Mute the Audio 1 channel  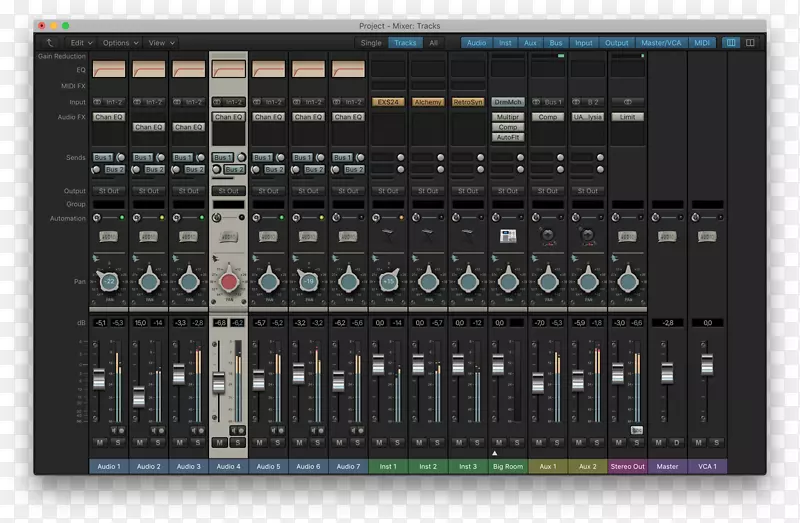[x=100, y=442]
